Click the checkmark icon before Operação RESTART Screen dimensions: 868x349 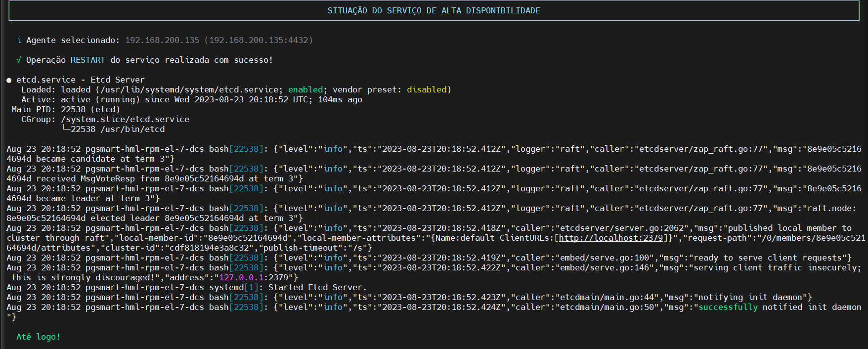coord(19,60)
